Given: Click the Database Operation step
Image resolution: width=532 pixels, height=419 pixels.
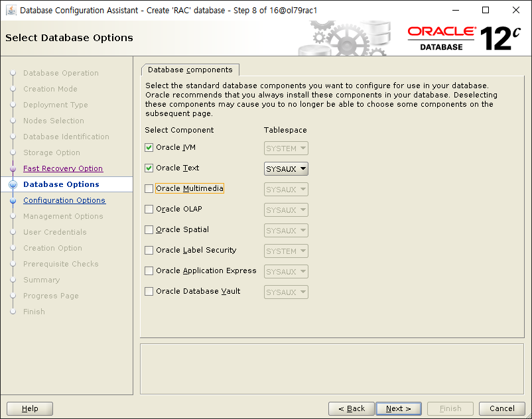Looking at the screenshot, I should pyautogui.click(x=61, y=73).
